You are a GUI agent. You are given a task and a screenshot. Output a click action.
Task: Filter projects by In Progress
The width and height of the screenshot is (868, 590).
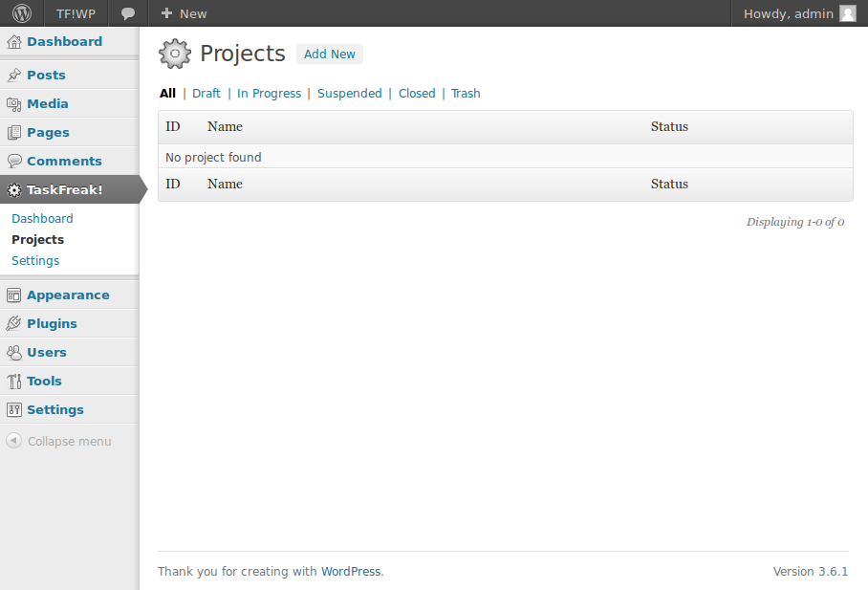(269, 93)
